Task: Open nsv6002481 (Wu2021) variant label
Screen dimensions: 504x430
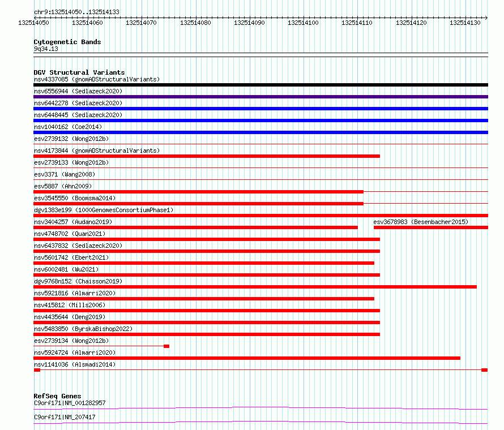Action: (66, 269)
